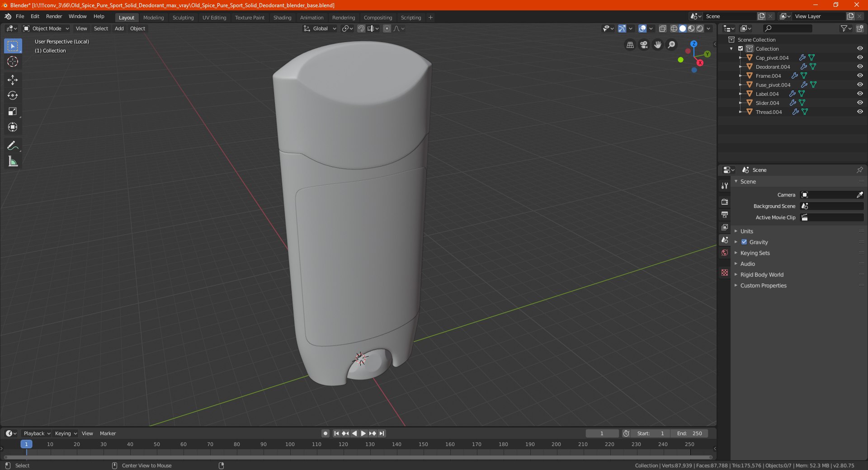The height and width of the screenshot is (470, 868).
Task: Play the animation forward
Action: point(363,433)
